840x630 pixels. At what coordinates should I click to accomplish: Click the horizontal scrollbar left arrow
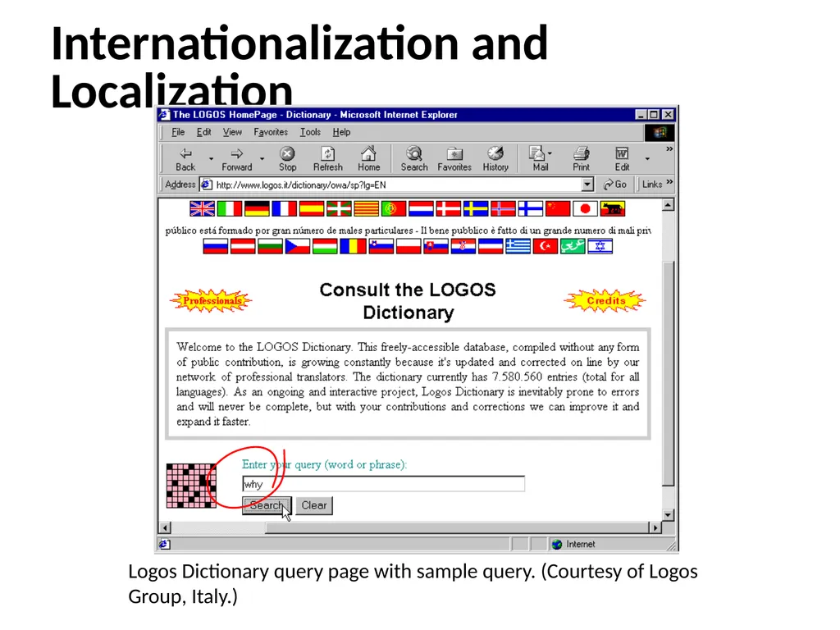click(165, 527)
